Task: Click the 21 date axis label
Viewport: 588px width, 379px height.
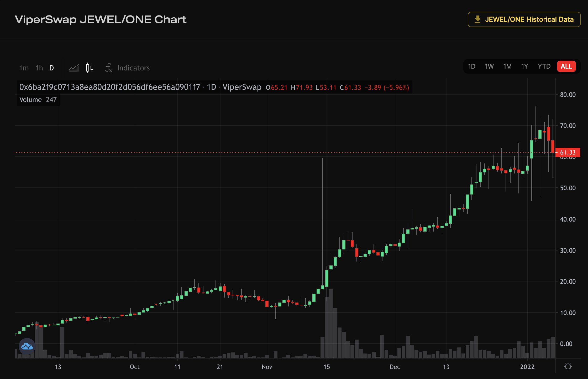Action: coord(220,367)
